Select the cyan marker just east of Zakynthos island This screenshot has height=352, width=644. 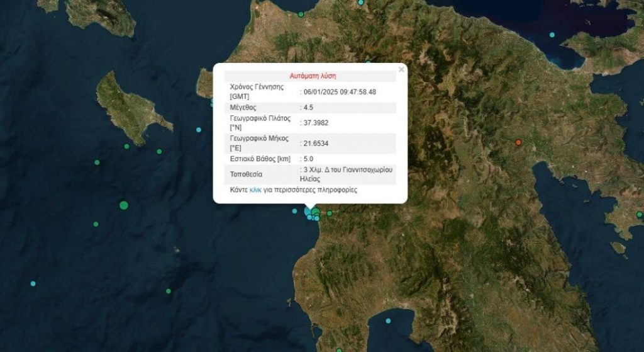point(199,130)
